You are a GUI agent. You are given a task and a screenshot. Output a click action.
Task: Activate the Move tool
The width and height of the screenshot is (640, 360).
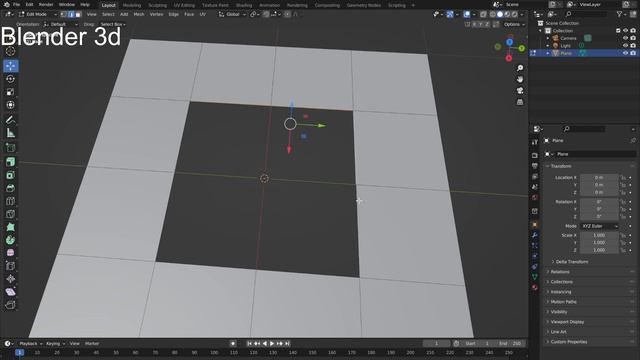[x=11, y=66]
